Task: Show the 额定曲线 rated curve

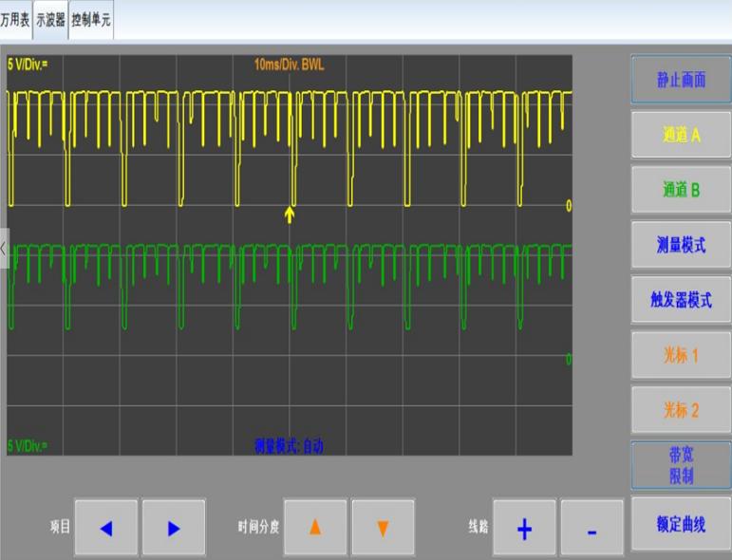Action: pos(681,524)
